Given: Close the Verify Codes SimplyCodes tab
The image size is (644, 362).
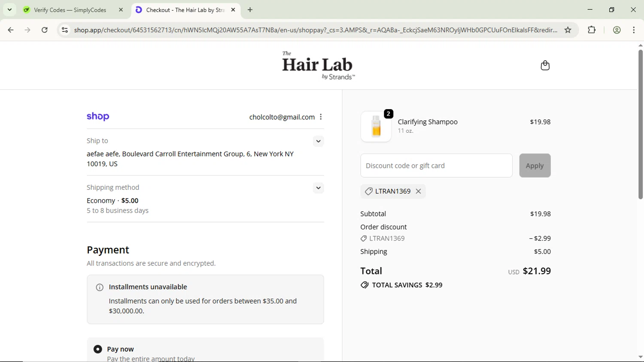Looking at the screenshot, I should pos(121,10).
